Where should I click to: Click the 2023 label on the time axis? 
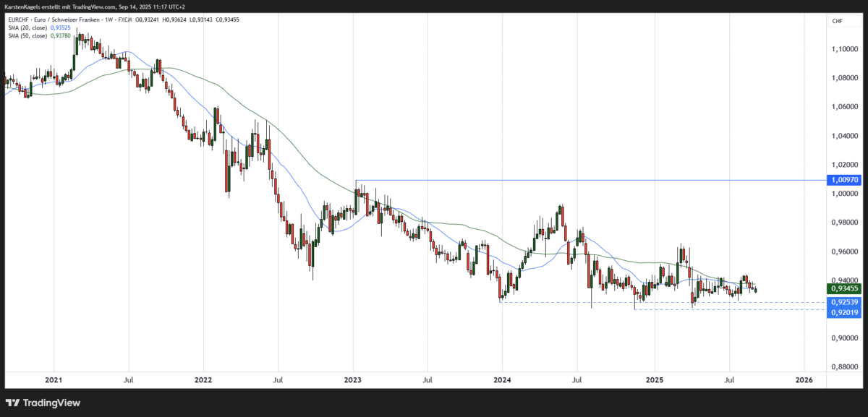[352, 379]
